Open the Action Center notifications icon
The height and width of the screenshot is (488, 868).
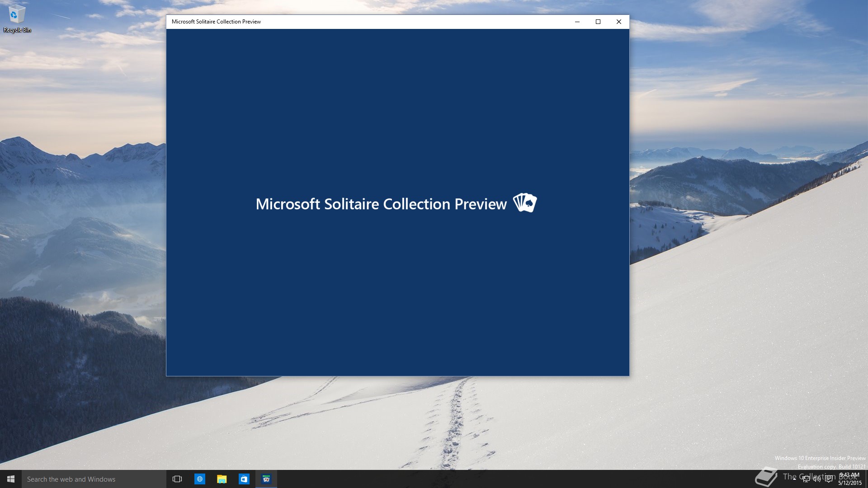(x=828, y=479)
